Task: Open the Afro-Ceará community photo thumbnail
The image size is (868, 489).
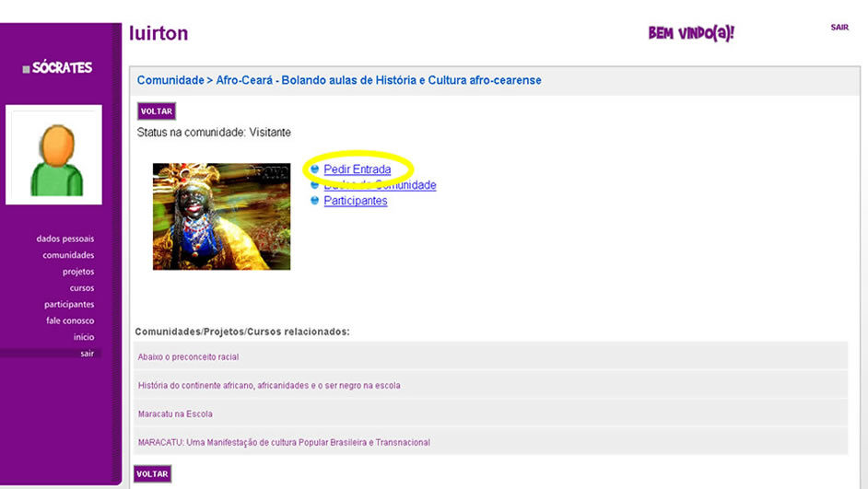Action: tap(221, 216)
